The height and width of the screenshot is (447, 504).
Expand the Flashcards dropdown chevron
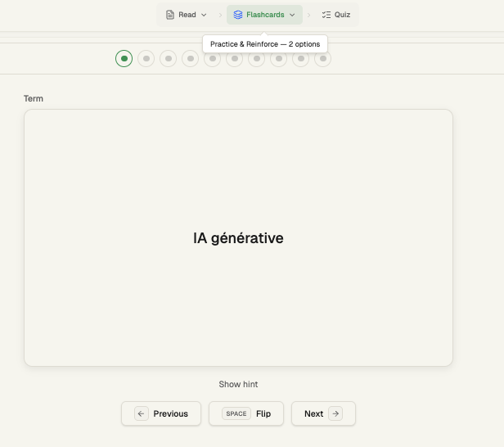tap(292, 15)
